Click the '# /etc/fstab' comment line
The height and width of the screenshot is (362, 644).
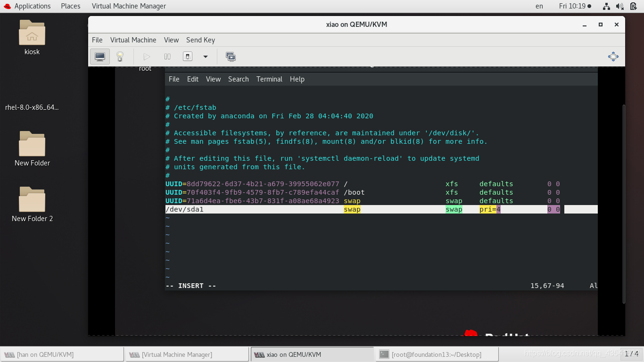(x=191, y=107)
